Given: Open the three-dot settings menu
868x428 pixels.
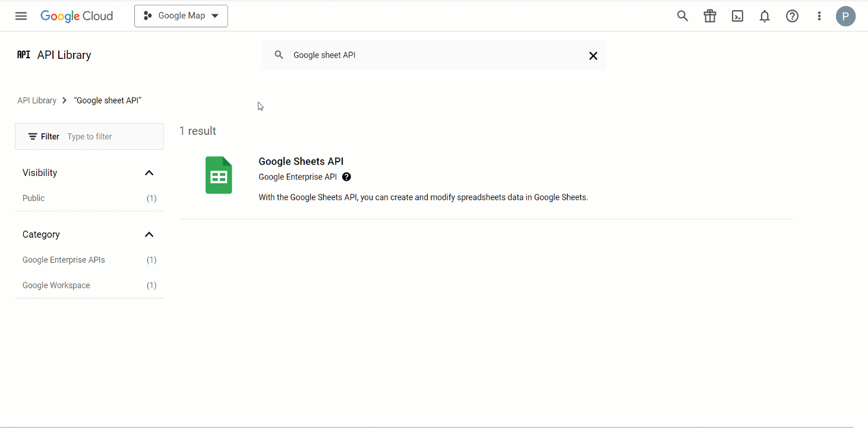Looking at the screenshot, I should coord(819,16).
